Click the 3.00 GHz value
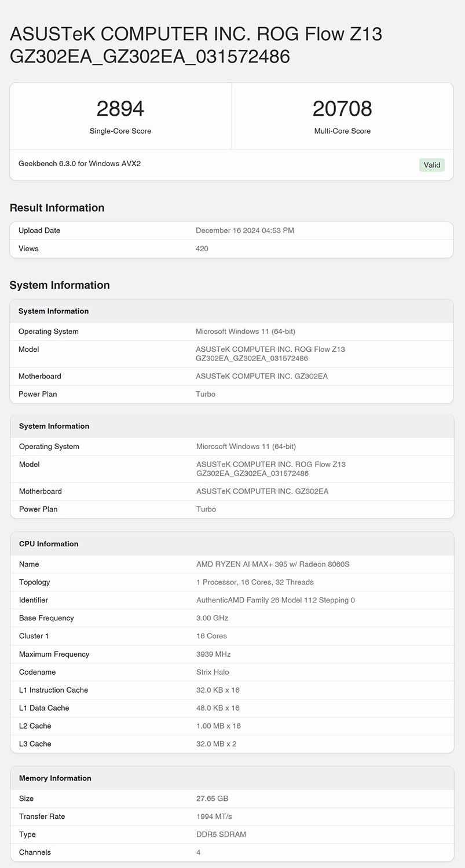465x868 pixels. pos(213,618)
